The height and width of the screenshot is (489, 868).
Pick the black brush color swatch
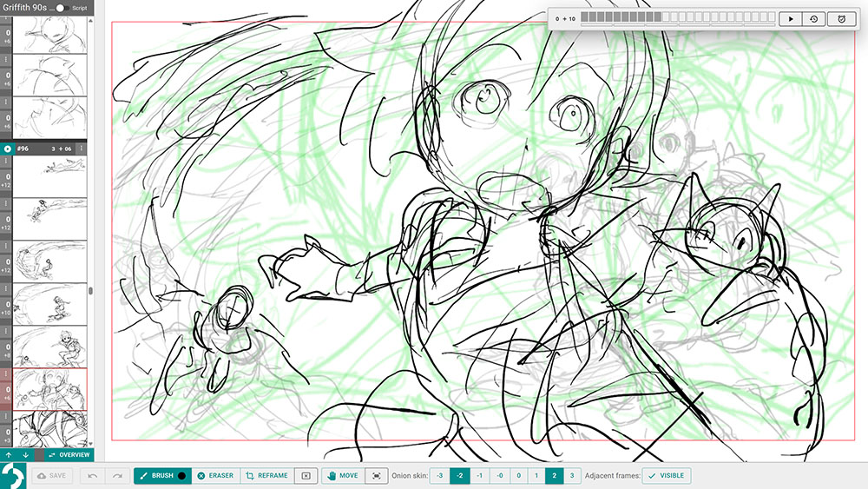pyautogui.click(x=181, y=476)
